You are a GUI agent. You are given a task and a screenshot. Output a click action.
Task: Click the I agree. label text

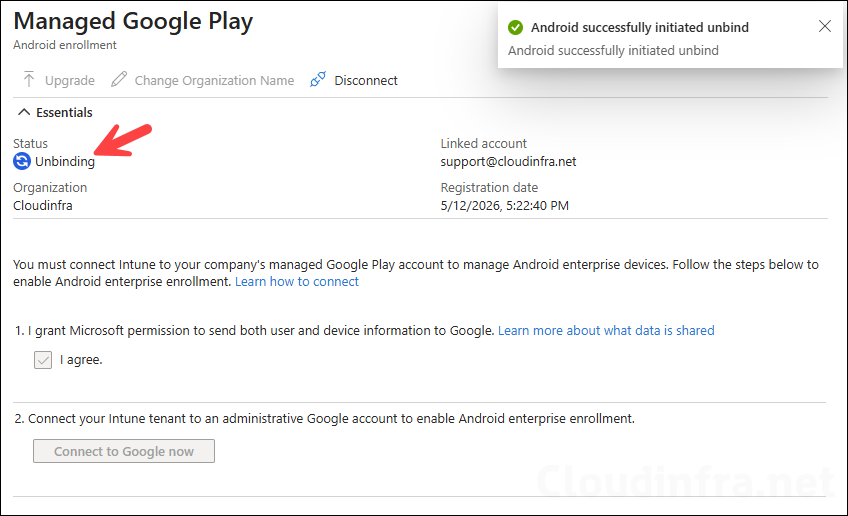pyautogui.click(x=81, y=360)
